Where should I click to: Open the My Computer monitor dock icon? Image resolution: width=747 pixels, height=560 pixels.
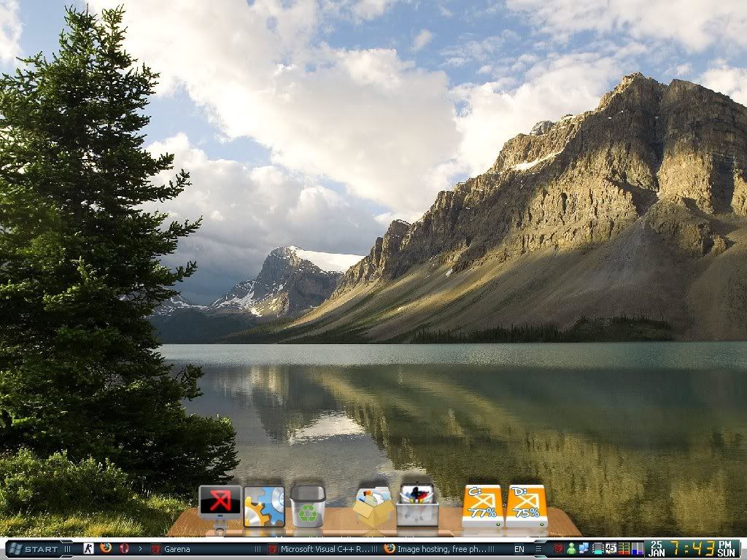click(x=220, y=505)
